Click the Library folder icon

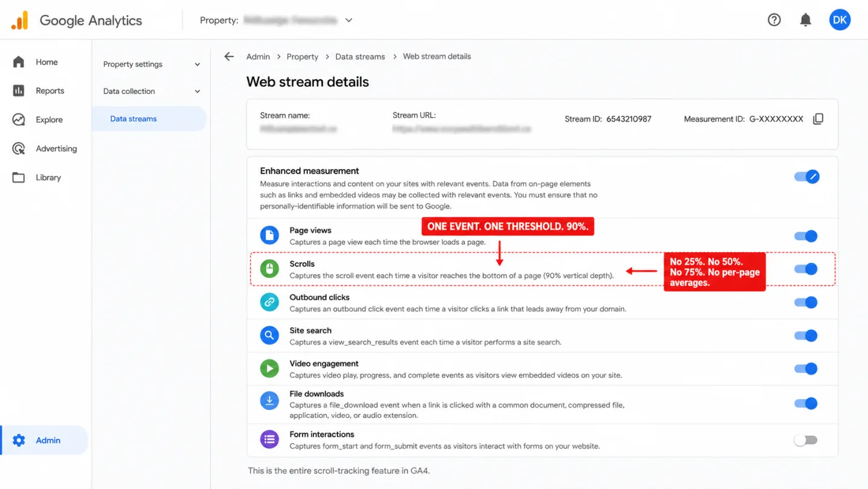tap(19, 178)
